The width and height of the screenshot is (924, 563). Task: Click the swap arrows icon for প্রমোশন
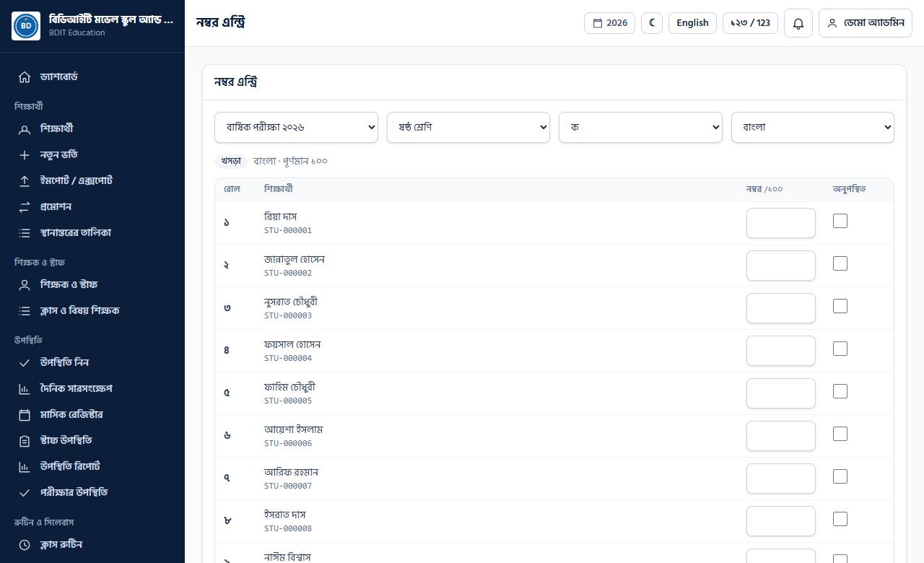point(25,206)
